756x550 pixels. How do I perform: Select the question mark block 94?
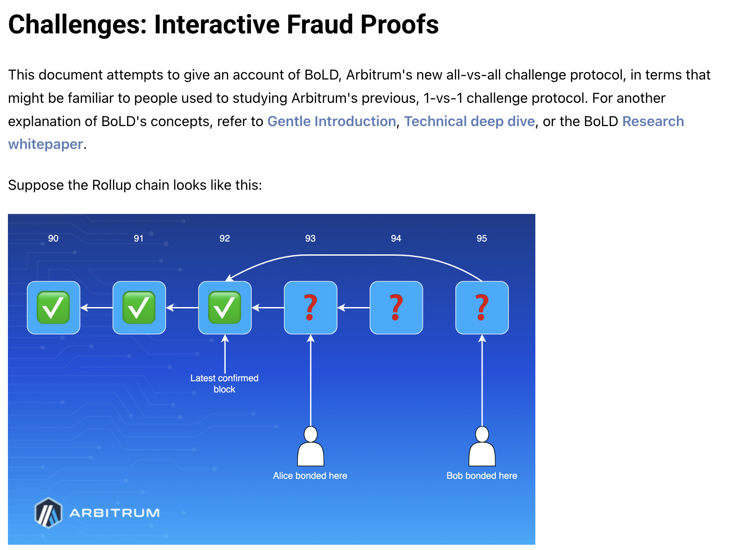click(396, 308)
